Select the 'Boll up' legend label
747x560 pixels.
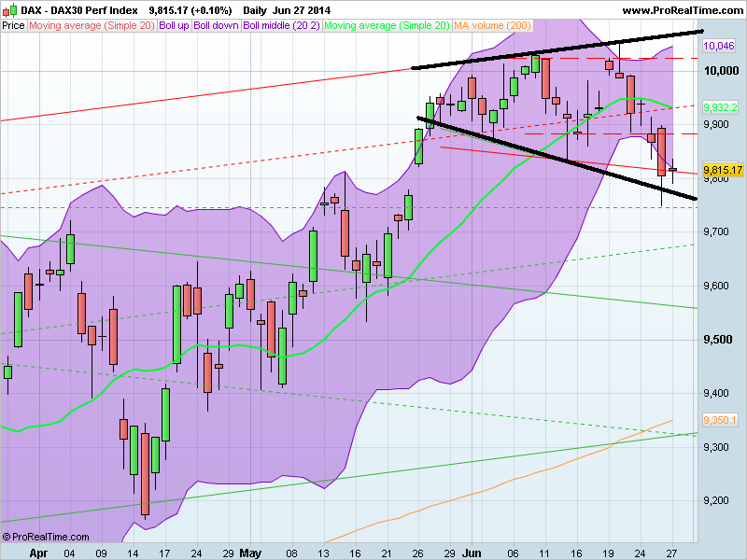click(x=174, y=26)
